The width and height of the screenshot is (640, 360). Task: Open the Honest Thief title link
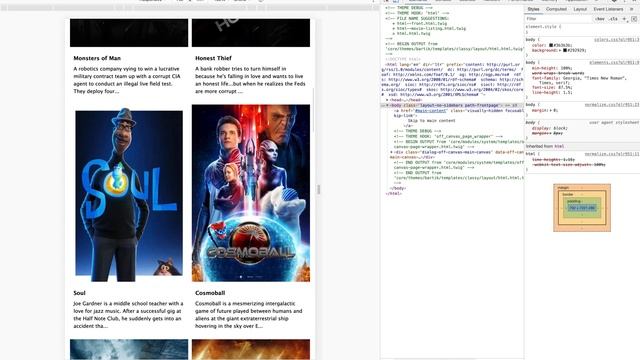(x=213, y=58)
